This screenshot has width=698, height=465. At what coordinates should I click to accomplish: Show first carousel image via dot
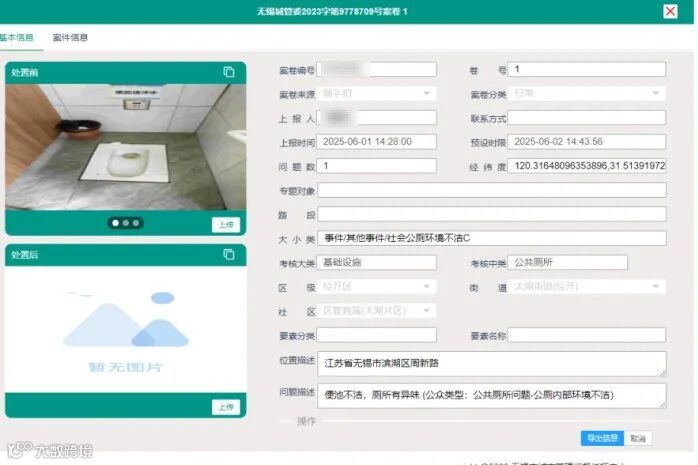(116, 223)
